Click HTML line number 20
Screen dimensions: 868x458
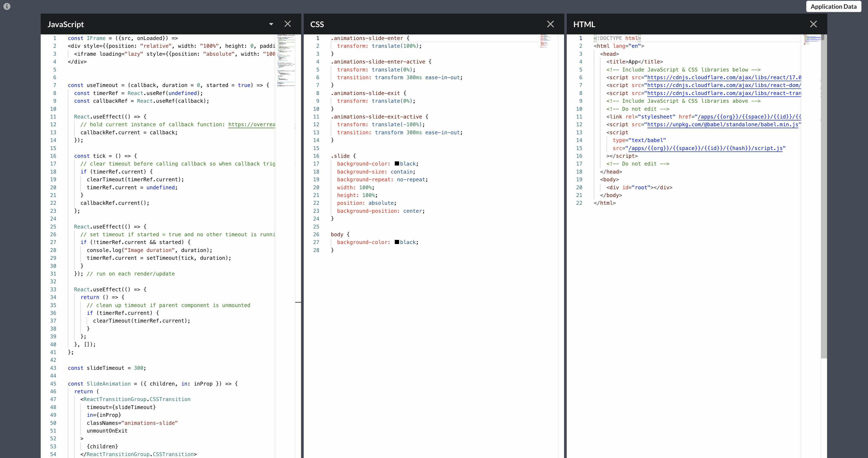[x=579, y=188]
